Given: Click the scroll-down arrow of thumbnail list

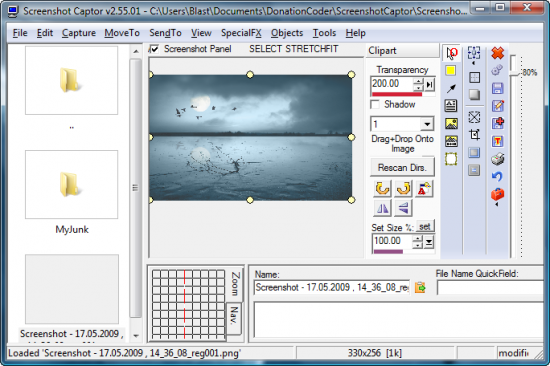Looking at the screenshot, I should point(136,336).
